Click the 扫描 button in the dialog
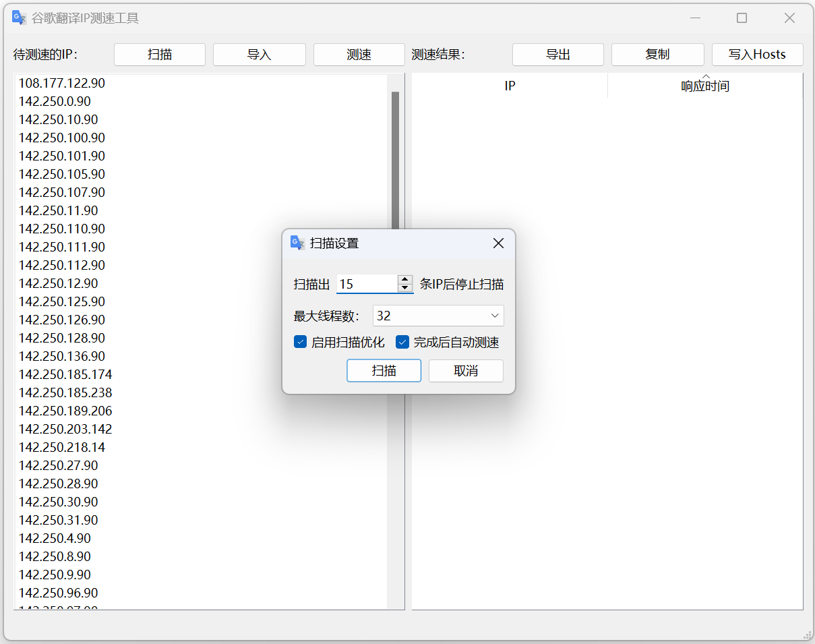The height and width of the screenshot is (644, 815). click(x=384, y=371)
